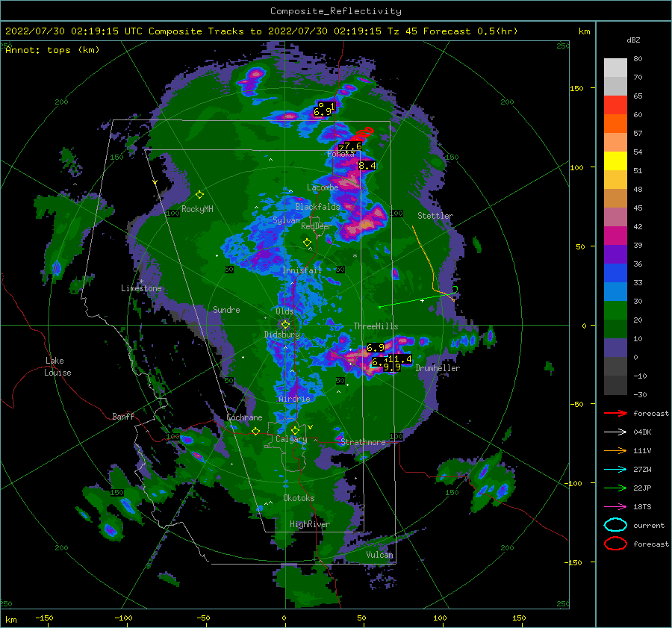
Task: Click the Calgary city label
Action: click(291, 439)
